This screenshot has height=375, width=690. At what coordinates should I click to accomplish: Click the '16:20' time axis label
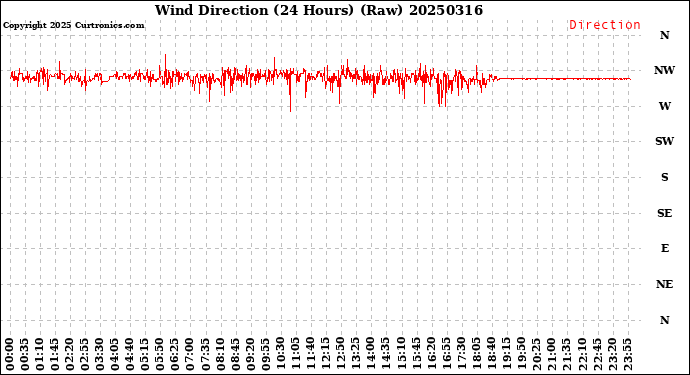tap(431, 355)
